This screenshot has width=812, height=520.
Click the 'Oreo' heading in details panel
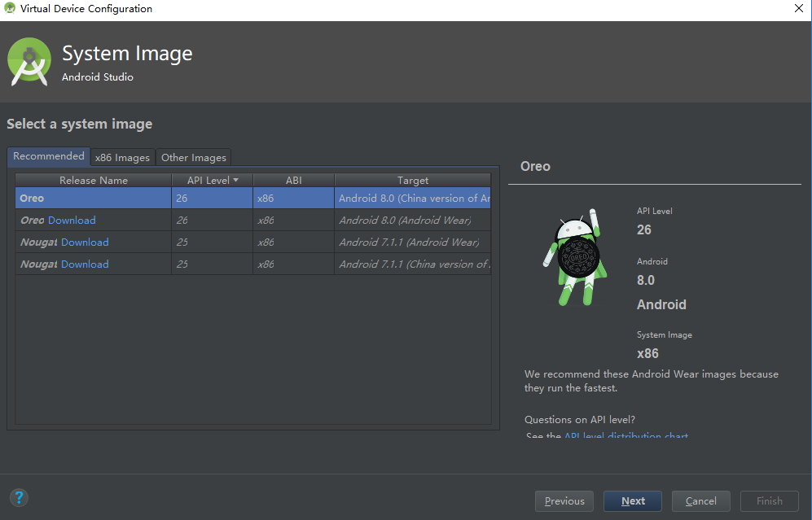pos(535,166)
